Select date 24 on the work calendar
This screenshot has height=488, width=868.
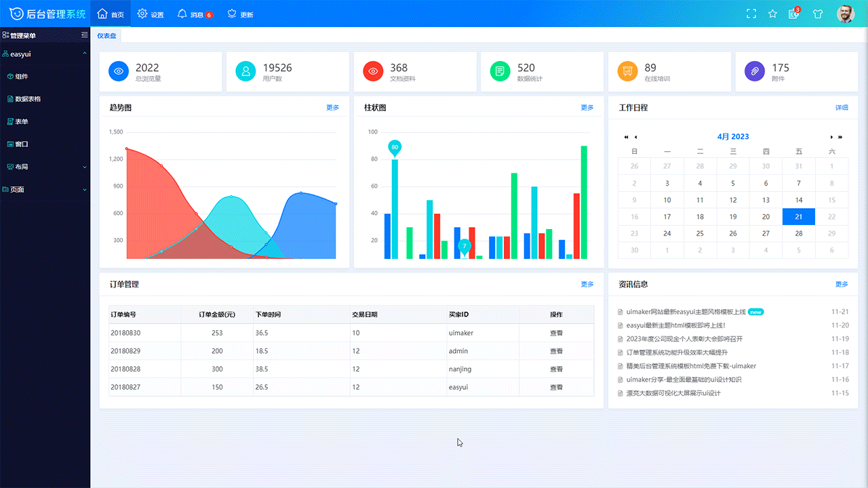click(x=667, y=233)
